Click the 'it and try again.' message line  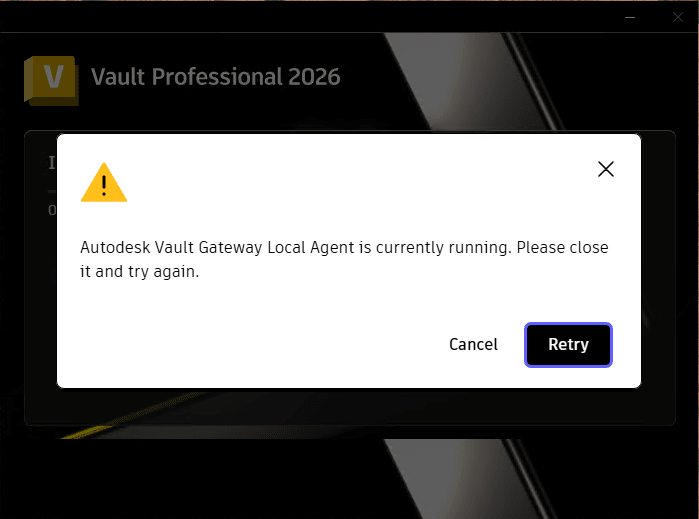pos(140,272)
